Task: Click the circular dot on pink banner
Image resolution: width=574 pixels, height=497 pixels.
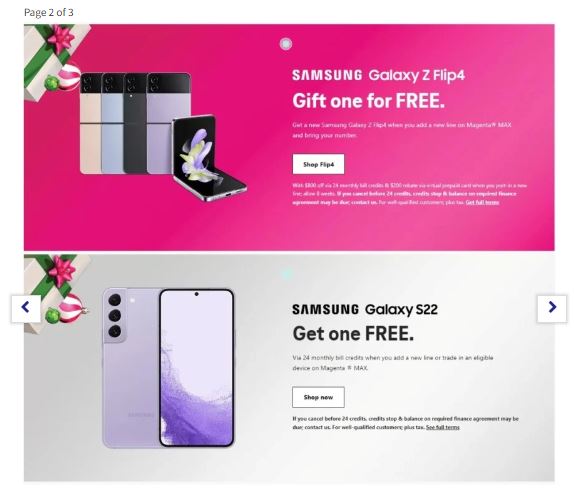Action: [286, 44]
